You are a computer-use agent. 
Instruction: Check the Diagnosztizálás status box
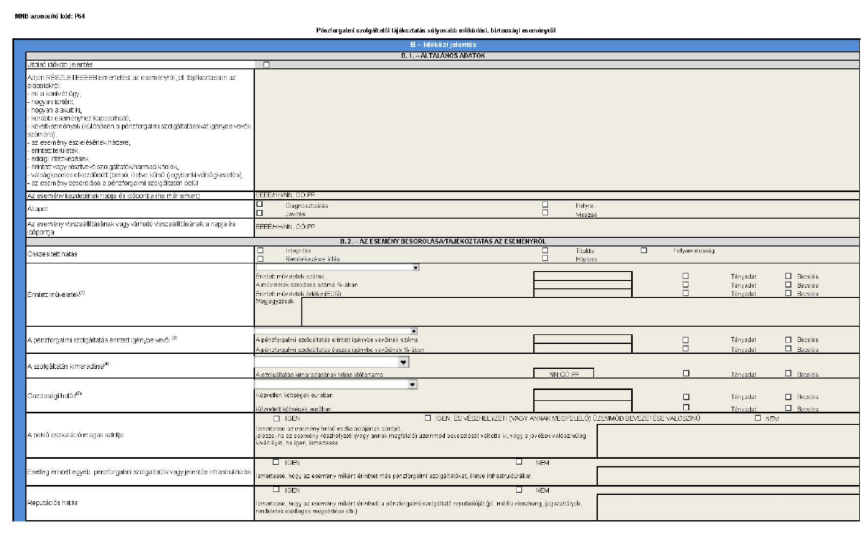[260, 204]
